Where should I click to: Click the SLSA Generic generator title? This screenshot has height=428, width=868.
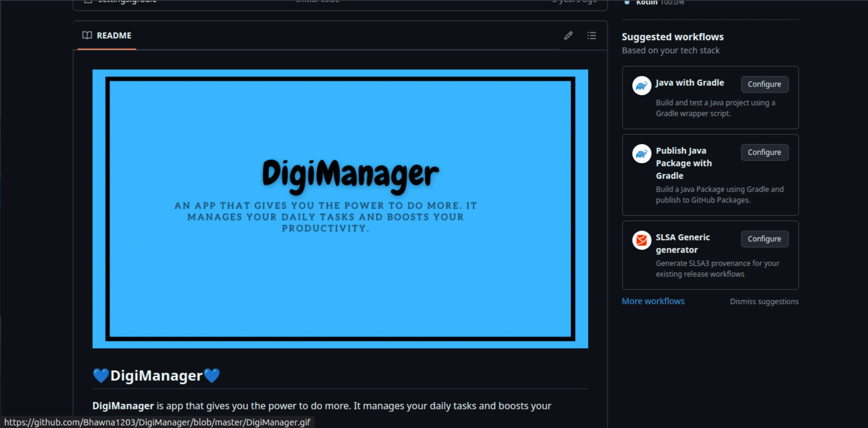click(683, 244)
